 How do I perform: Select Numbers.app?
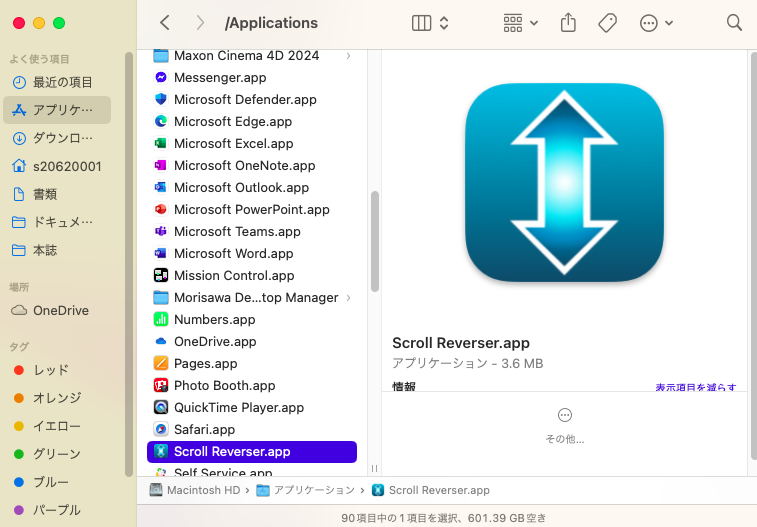click(252, 319)
